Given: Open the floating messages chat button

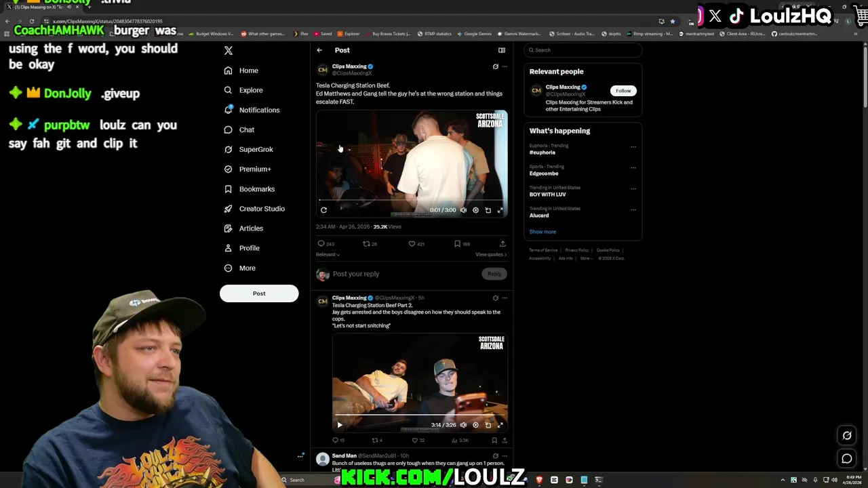Looking at the screenshot, I should click(x=847, y=459).
